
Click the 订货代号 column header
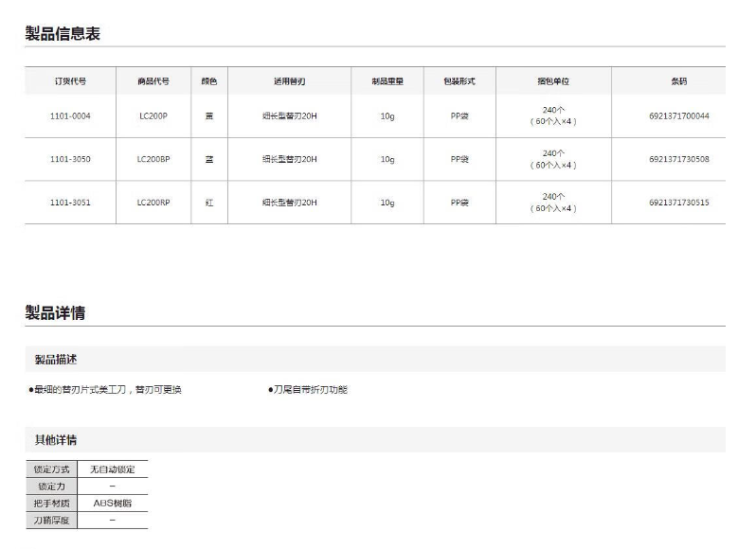pyautogui.click(x=70, y=81)
